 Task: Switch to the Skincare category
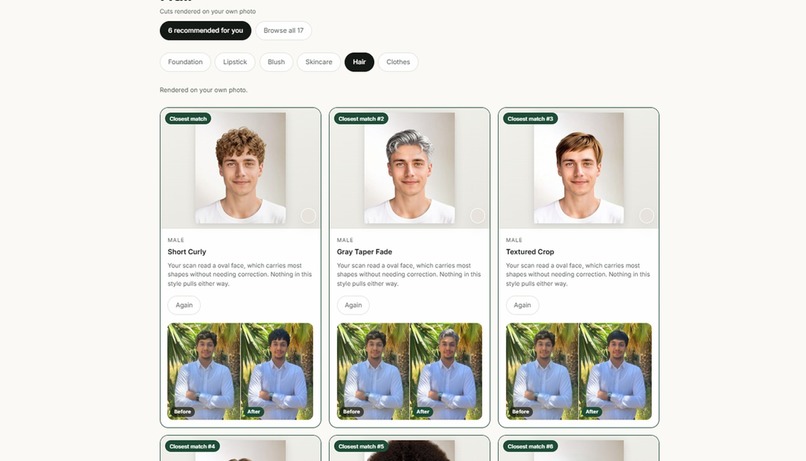319,62
